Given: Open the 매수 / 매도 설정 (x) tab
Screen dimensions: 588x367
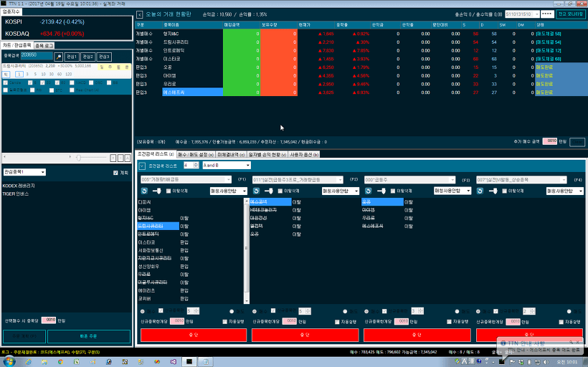Looking at the screenshot, I should pyautogui.click(x=195, y=154).
